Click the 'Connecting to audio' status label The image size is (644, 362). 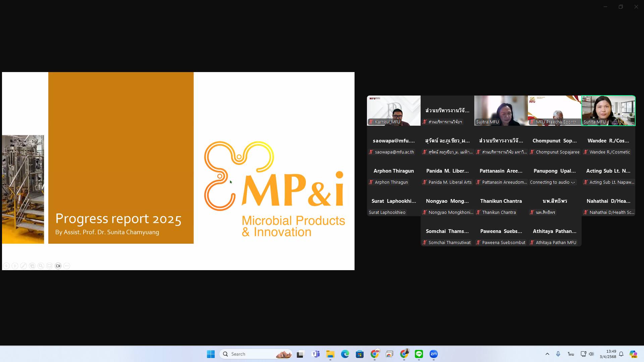552,182
